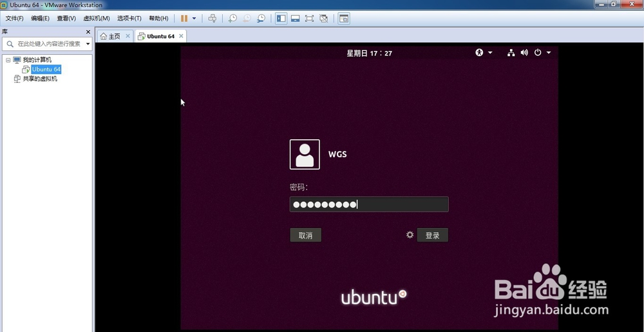Click the password input field

point(369,204)
